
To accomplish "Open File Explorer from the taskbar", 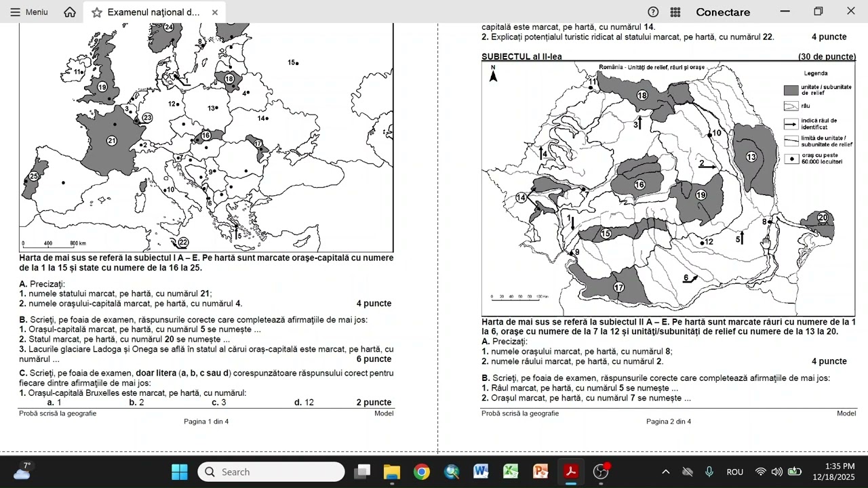I will pos(392,472).
